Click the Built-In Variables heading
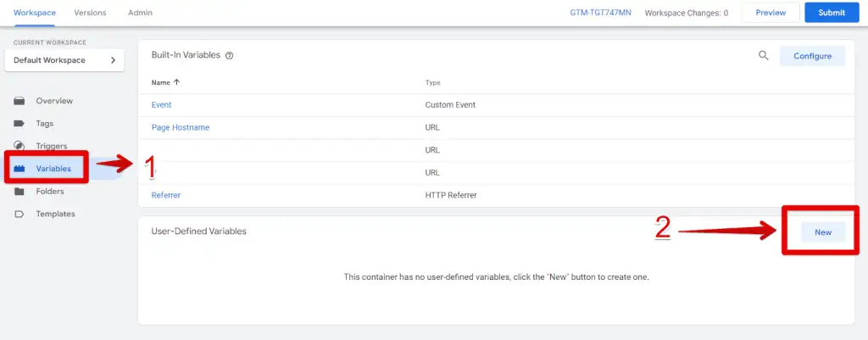Screen dimensions: 868x340 [186, 55]
